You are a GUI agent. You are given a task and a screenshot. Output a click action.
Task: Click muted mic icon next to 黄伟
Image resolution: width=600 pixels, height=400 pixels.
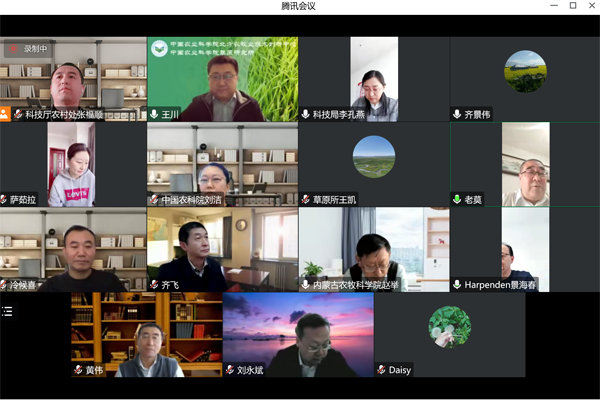pyautogui.click(x=78, y=370)
